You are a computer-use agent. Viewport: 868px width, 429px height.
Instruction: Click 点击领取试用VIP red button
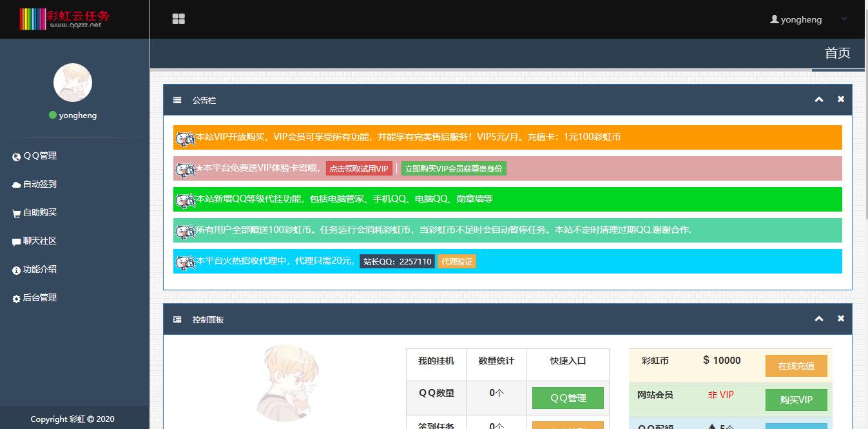click(x=359, y=169)
